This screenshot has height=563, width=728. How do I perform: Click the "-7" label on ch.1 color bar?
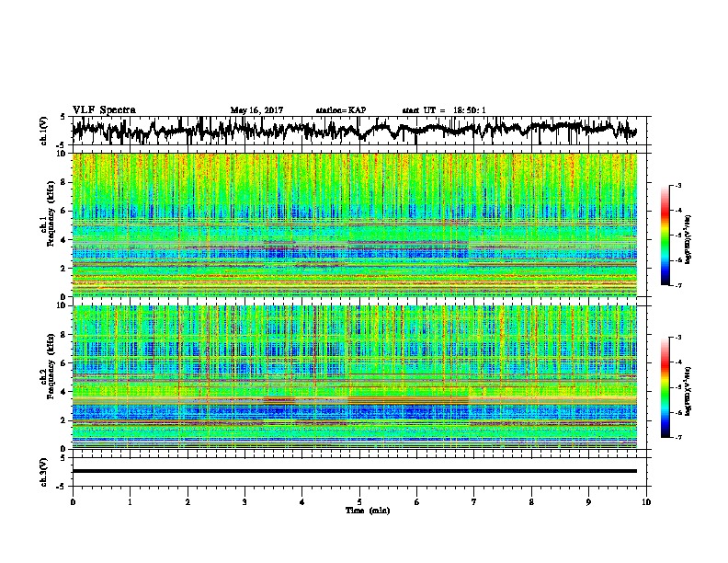click(677, 285)
